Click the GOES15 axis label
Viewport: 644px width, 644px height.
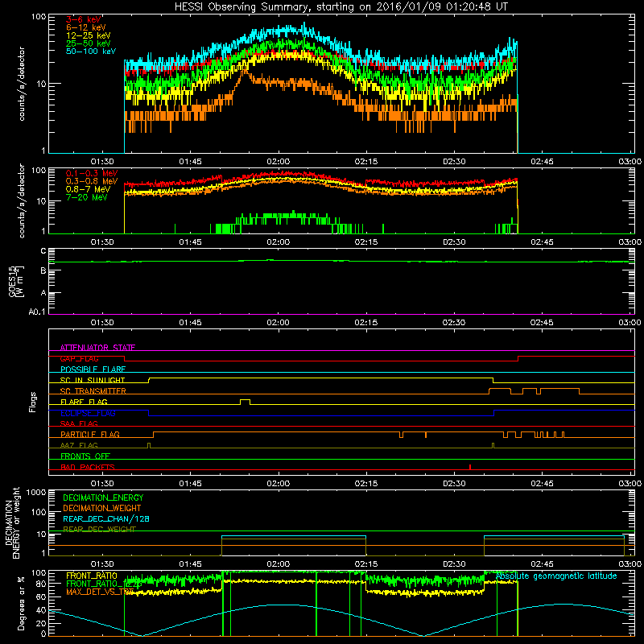tap(12, 281)
